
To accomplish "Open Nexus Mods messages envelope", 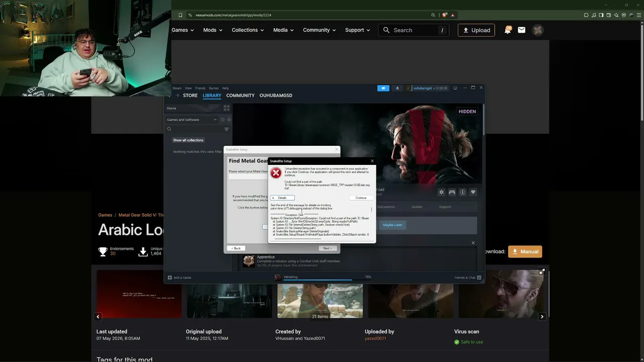I will point(522,30).
